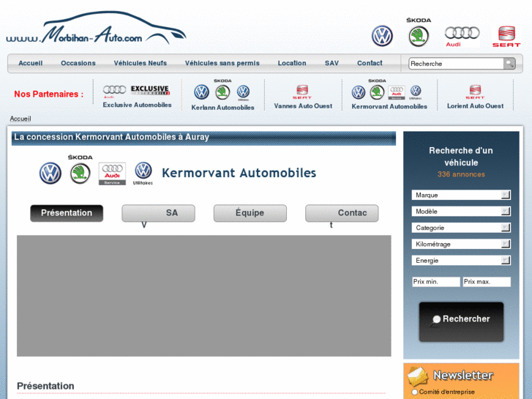532x399 pixels.
Task: Open the Volkswagen brand logo in header
Action: [x=382, y=36]
